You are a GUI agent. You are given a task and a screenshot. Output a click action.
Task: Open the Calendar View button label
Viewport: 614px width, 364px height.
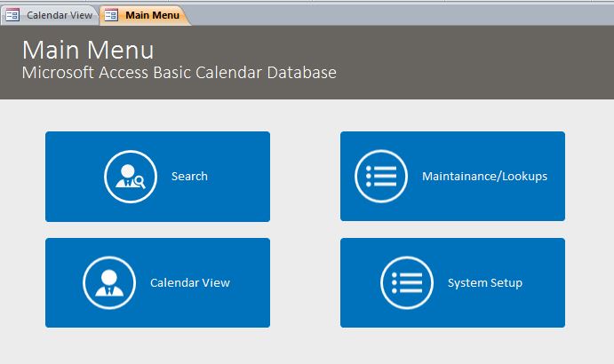(190, 282)
